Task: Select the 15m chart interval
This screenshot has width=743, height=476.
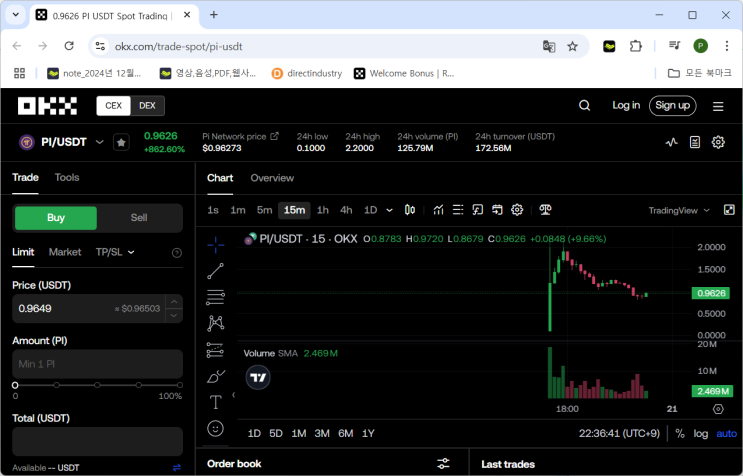Action: (x=294, y=210)
